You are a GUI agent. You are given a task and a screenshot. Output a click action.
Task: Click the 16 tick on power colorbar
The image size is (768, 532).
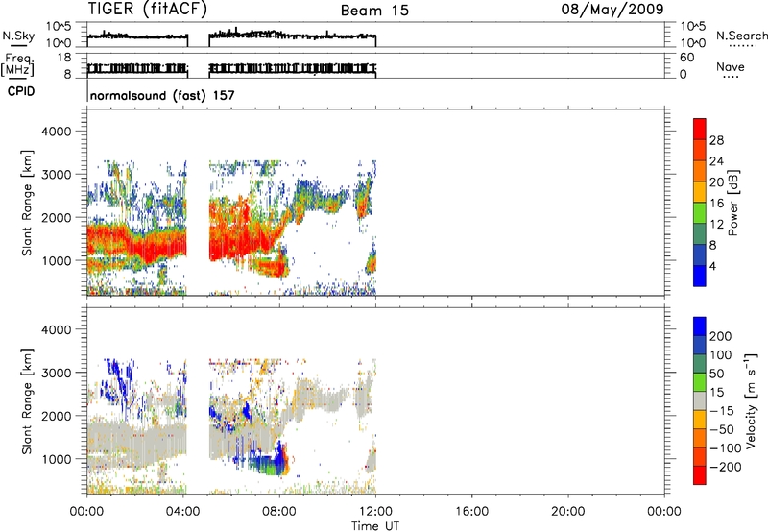pyautogui.click(x=716, y=204)
